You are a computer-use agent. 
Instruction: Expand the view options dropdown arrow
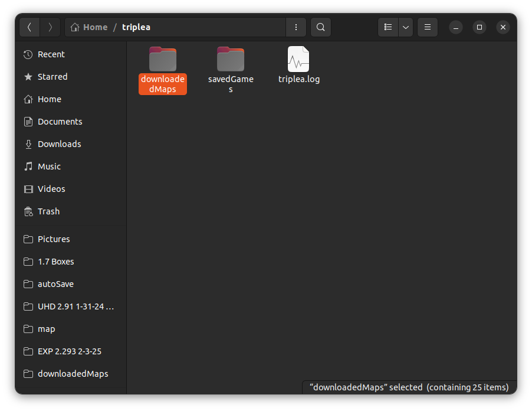coord(406,27)
